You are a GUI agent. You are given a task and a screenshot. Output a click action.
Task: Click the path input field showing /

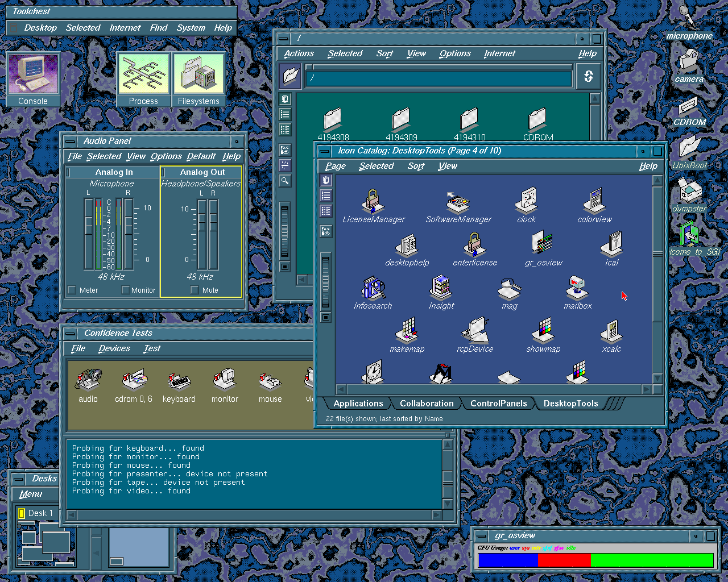click(x=439, y=78)
